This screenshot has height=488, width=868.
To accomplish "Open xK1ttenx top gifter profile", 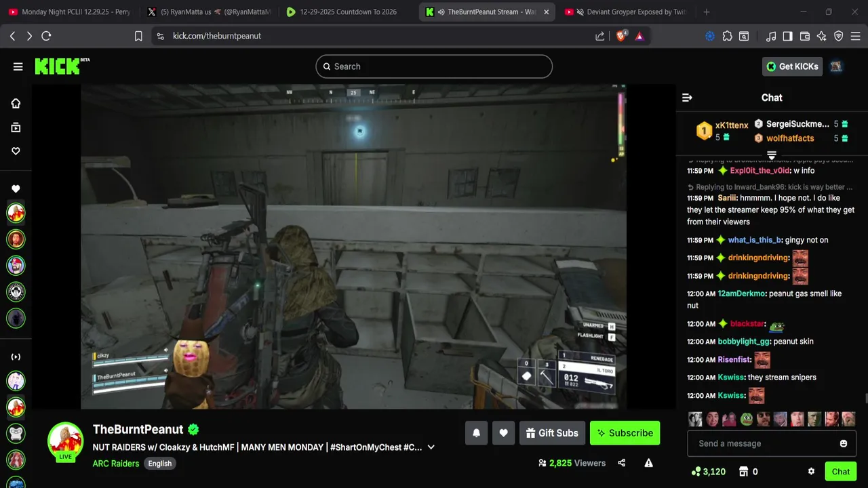I will point(732,125).
